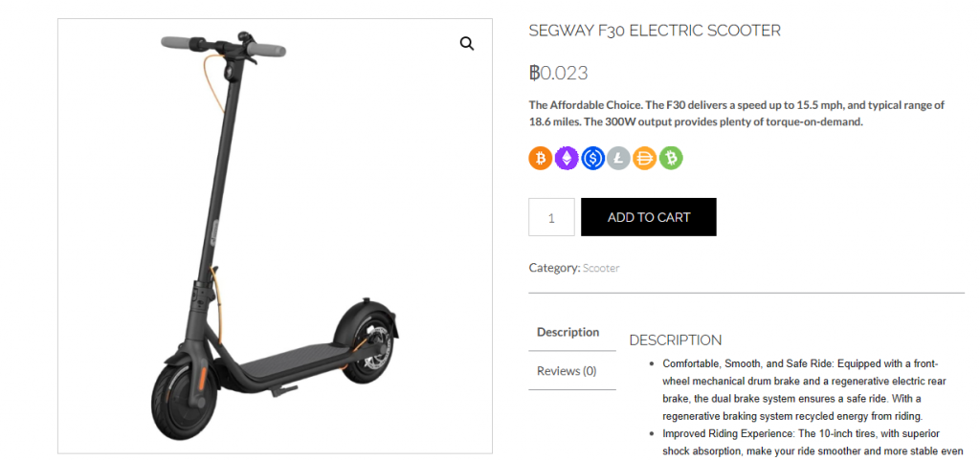Click the purple Ethereum payment icon
The width and height of the screenshot is (980, 461).
[x=567, y=158]
